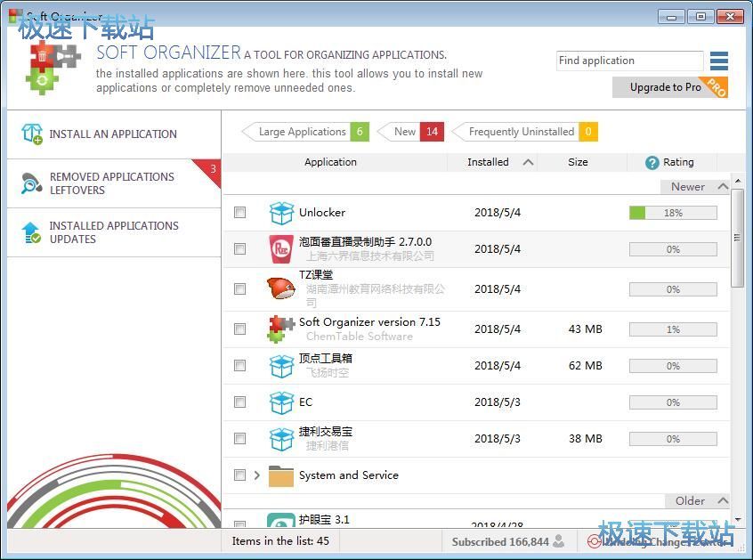Click the System and Service folder icon
Viewport: 753px width, 560px height.
point(281,475)
